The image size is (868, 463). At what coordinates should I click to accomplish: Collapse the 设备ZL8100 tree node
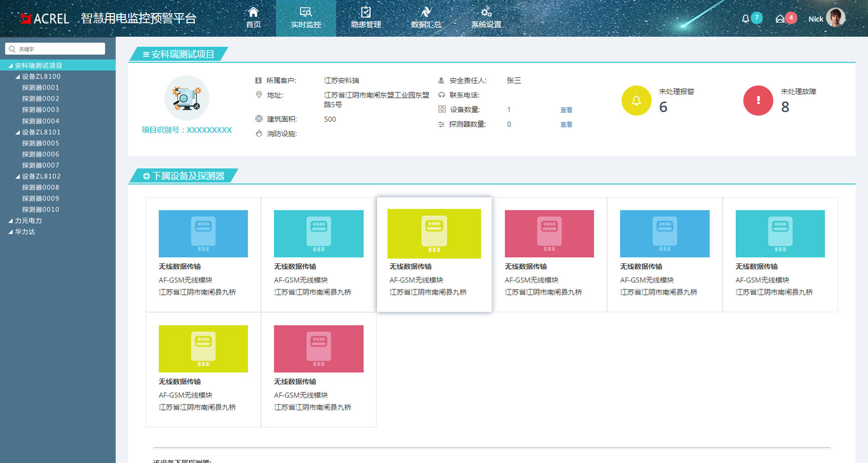18,77
